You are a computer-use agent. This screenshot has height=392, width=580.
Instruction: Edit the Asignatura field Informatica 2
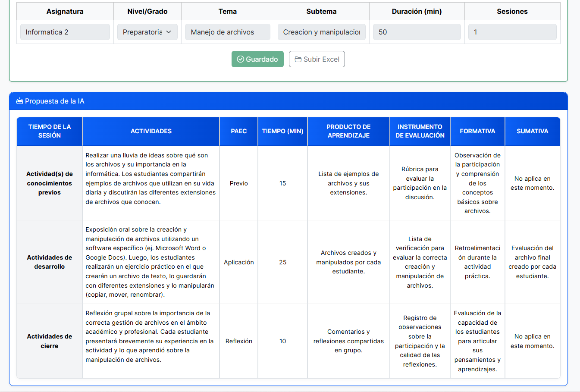[x=65, y=32]
